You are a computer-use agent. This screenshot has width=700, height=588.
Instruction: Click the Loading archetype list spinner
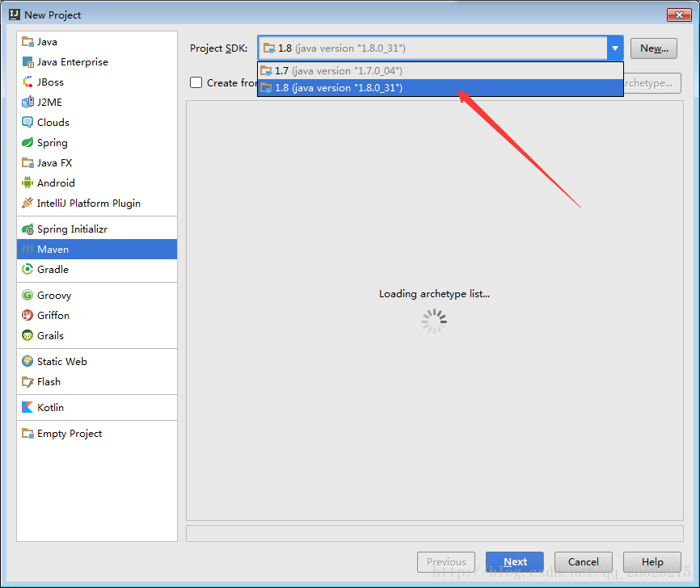(x=434, y=321)
